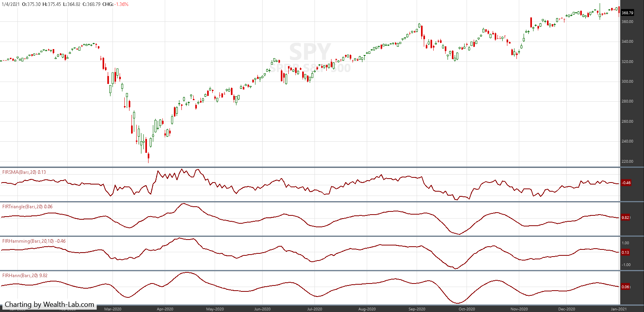Click the Sep-2020 date axis label
The image size is (644, 312).
click(417, 309)
